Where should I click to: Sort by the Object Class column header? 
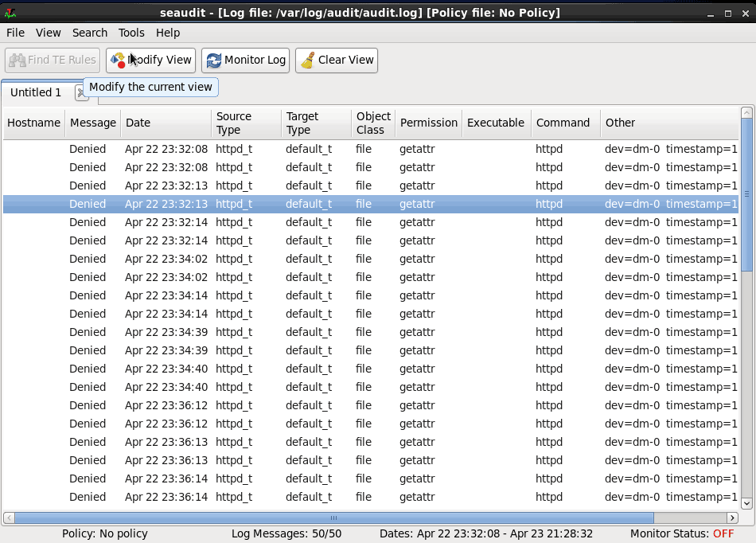(373, 123)
